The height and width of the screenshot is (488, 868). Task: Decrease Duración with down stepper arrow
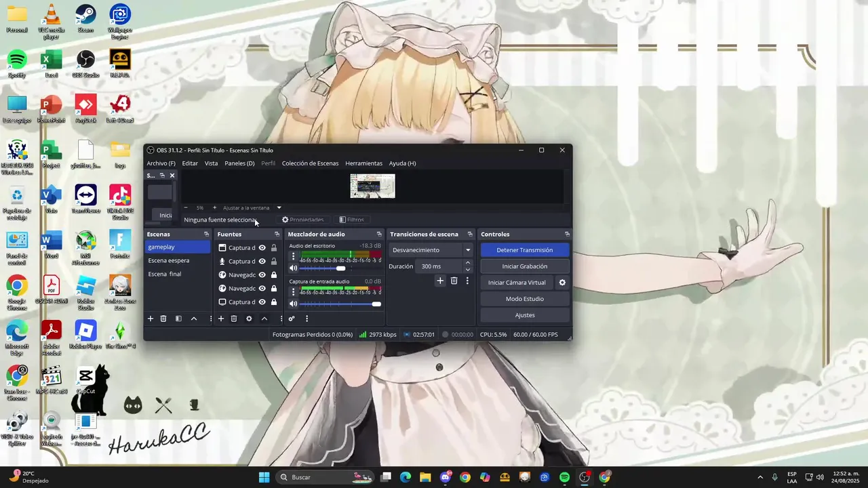(x=467, y=270)
